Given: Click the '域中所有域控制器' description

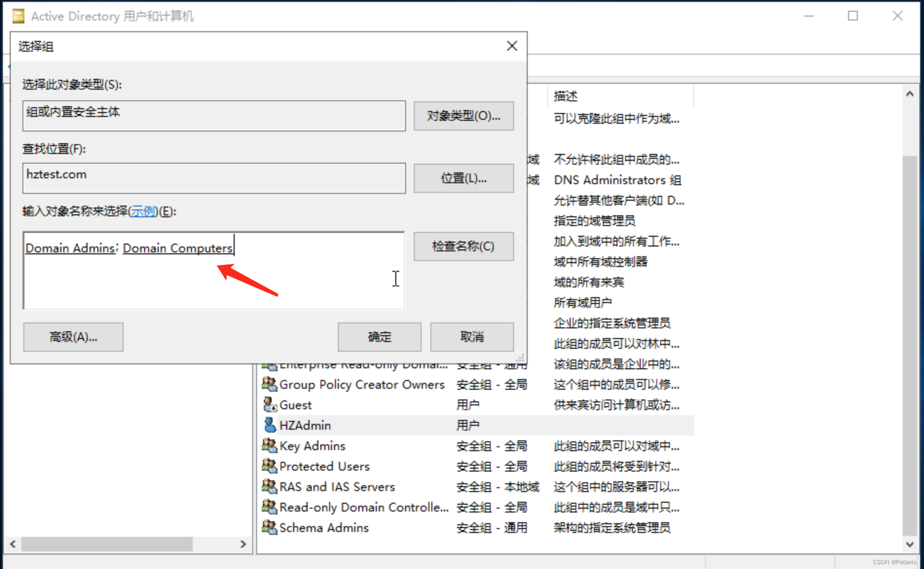Looking at the screenshot, I should (601, 262).
